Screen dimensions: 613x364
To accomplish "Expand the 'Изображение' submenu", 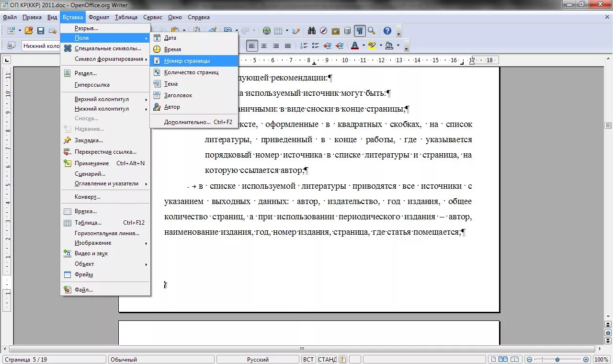I will coord(105,243).
